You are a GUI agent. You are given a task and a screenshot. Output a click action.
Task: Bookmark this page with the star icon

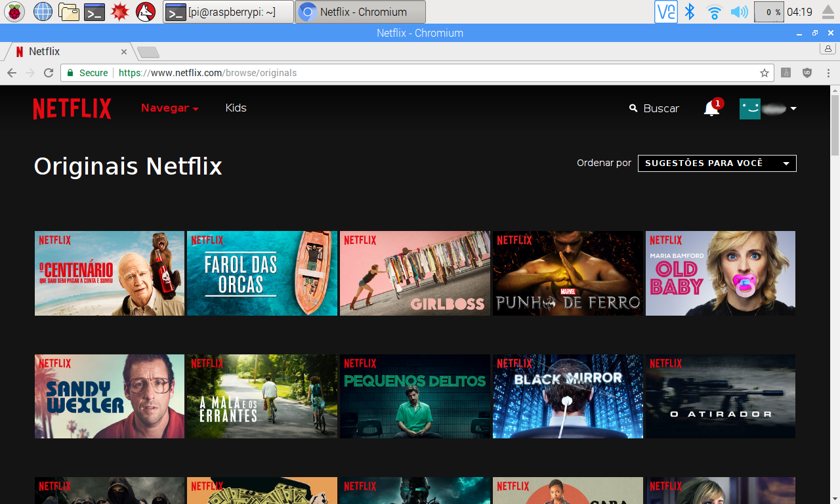[764, 73]
